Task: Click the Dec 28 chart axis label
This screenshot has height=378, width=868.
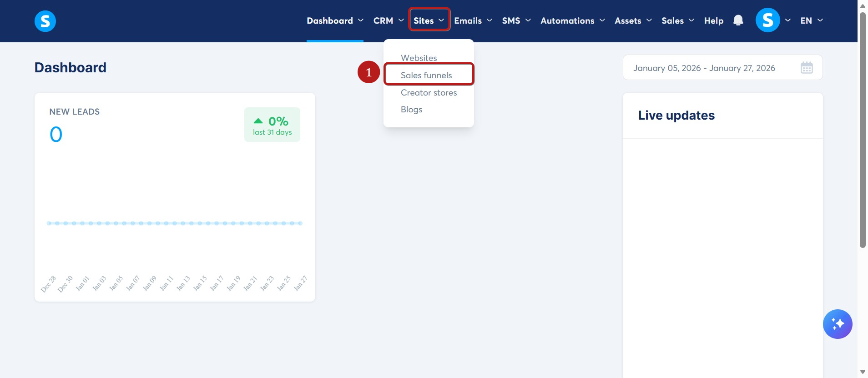Action: pyautogui.click(x=48, y=284)
